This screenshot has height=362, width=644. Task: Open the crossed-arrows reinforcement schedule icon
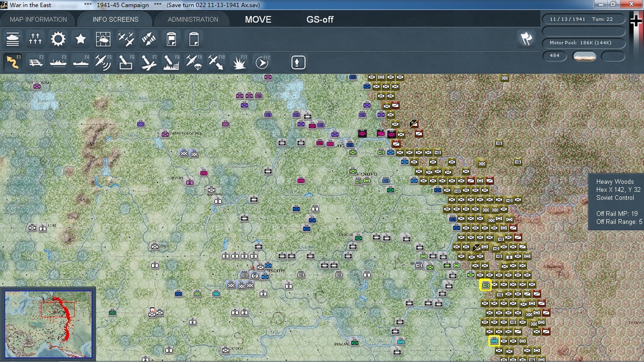pyautogui.click(x=149, y=39)
